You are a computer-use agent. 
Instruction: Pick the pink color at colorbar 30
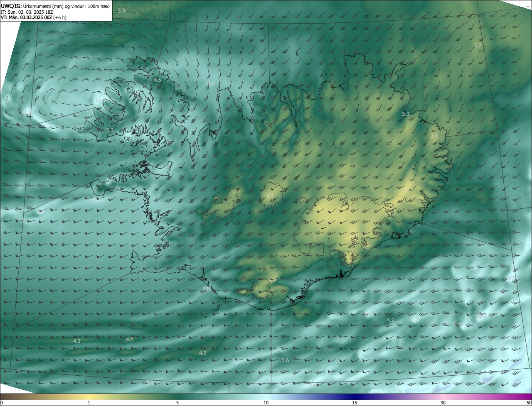[x=443, y=396]
